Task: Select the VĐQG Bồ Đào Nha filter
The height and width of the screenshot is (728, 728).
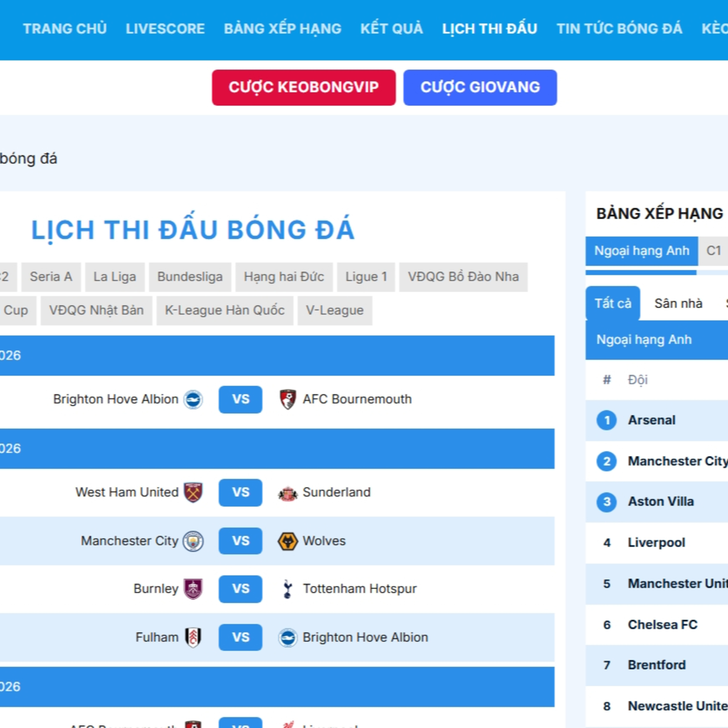Action: pos(463,277)
